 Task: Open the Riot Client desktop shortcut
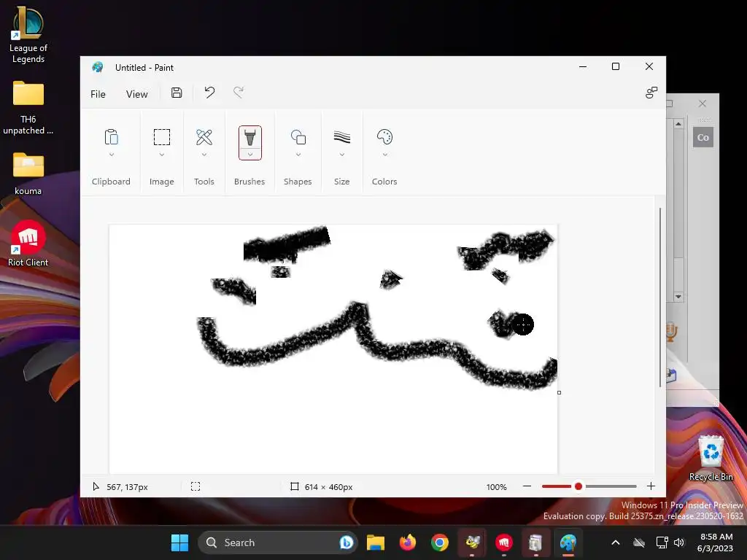(x=28, y=244)
